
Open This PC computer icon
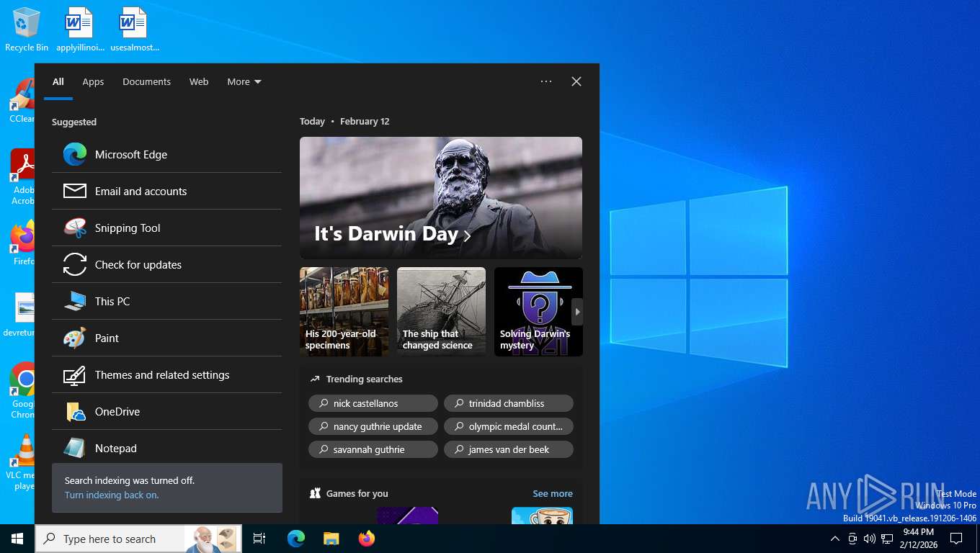75,301
